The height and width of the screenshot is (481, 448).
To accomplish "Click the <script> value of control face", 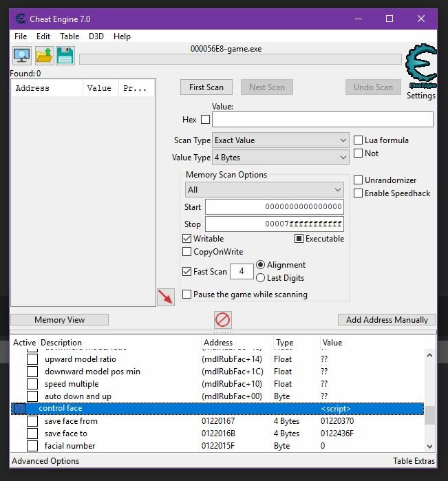I will (336, 409).
